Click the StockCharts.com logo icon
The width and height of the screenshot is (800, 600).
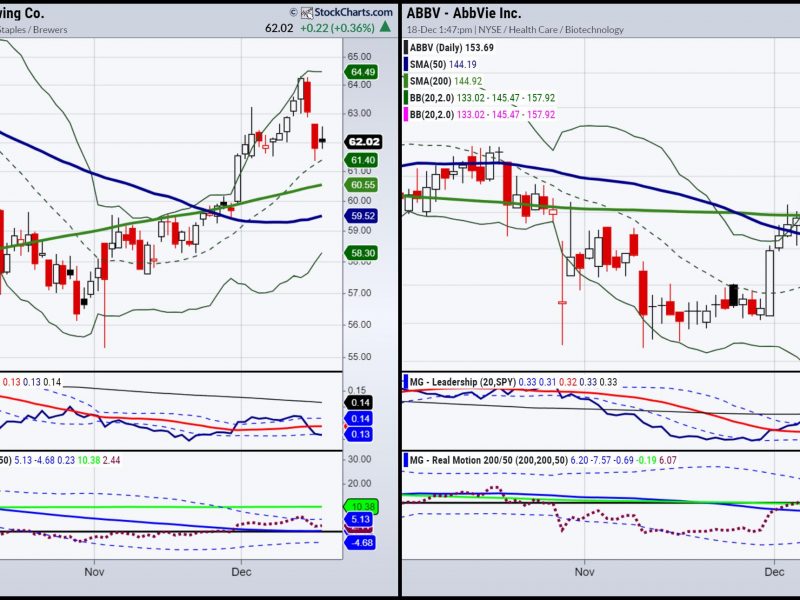pos(307,12)
